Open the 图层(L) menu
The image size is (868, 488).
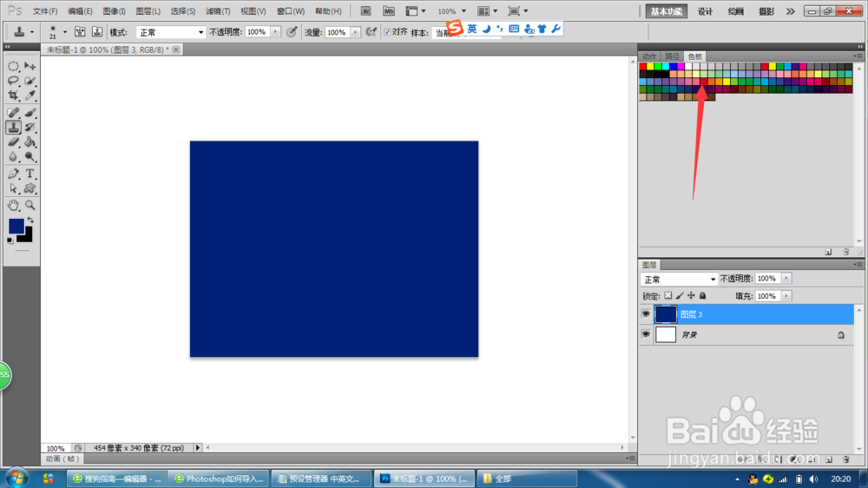click(148, 11)
